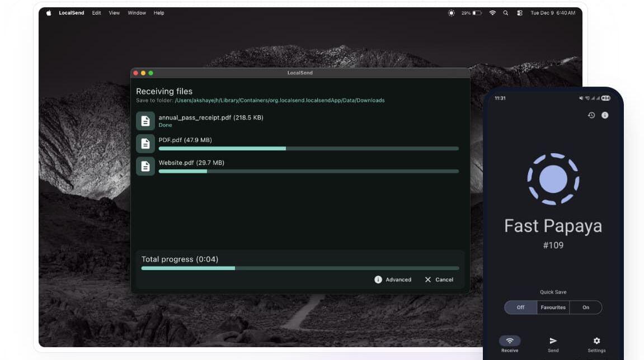Minimize the LocalSend window

pyautogui.click(x=143, y=73)
